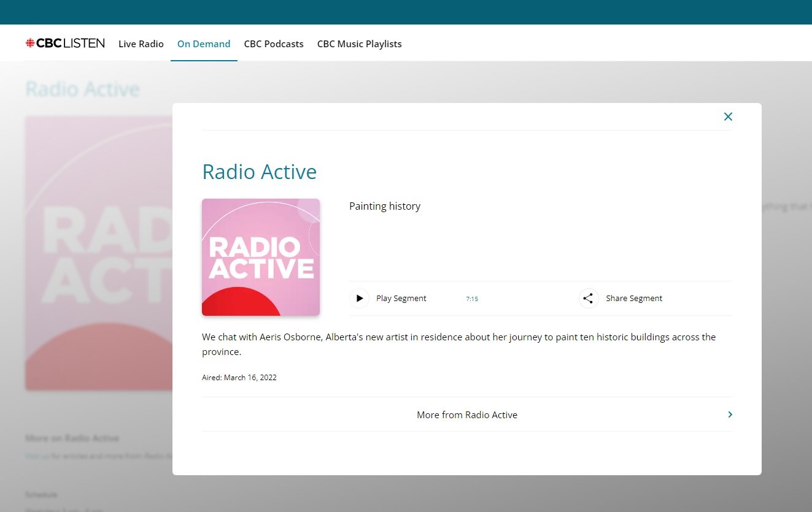Viewport: 812px width, 512px height.
Task: Select the On Demand navigation item
Action: click(204, 44)
